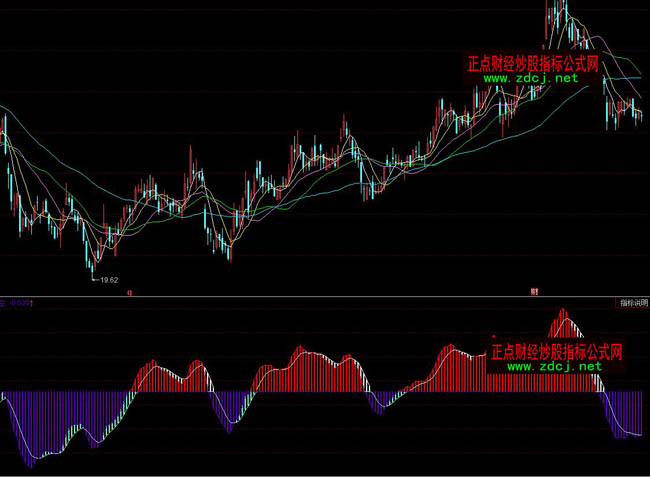Click the divider line between chart and indicator

click(x=325, y=296)
